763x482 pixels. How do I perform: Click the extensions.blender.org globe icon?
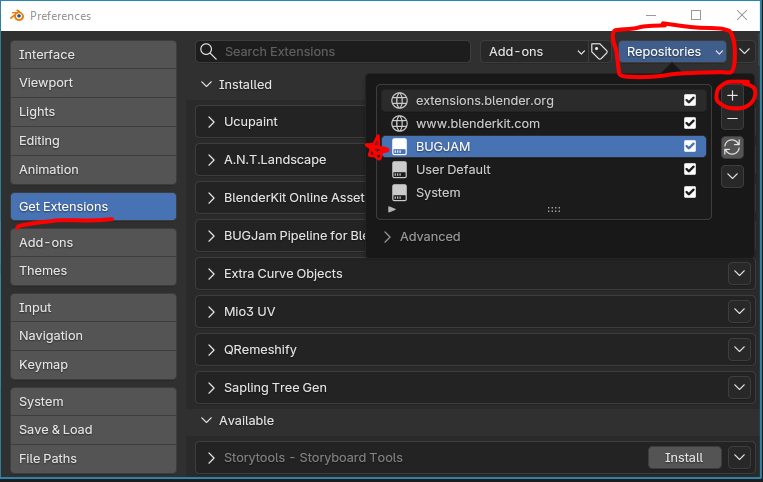[400, 100]
